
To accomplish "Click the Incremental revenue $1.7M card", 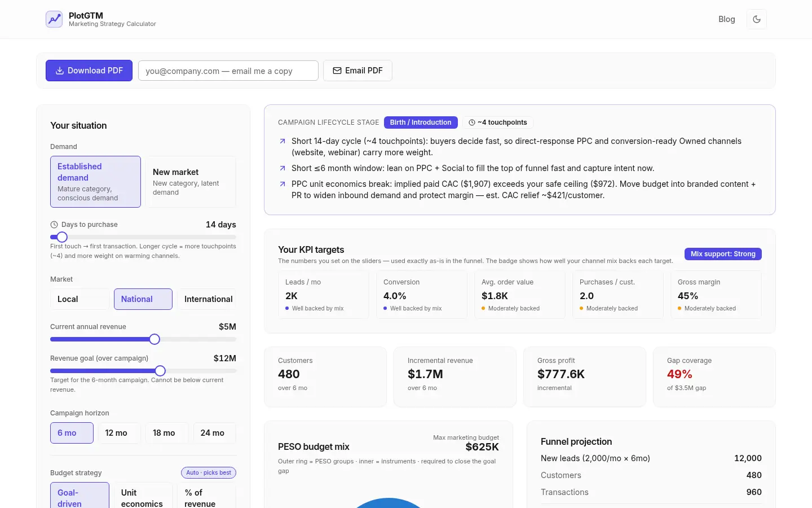I will pyautogui.click(x=455, y=377).
